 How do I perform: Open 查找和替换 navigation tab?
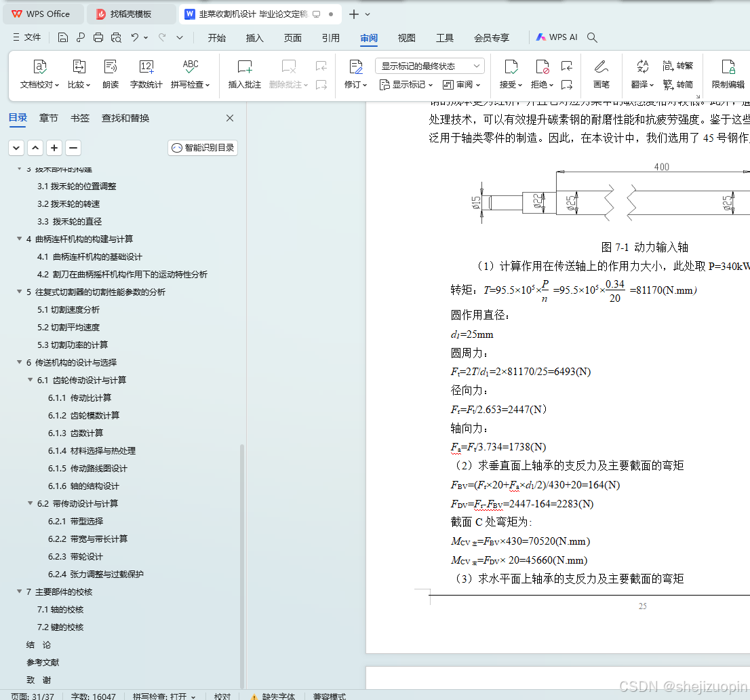[125, 118]
